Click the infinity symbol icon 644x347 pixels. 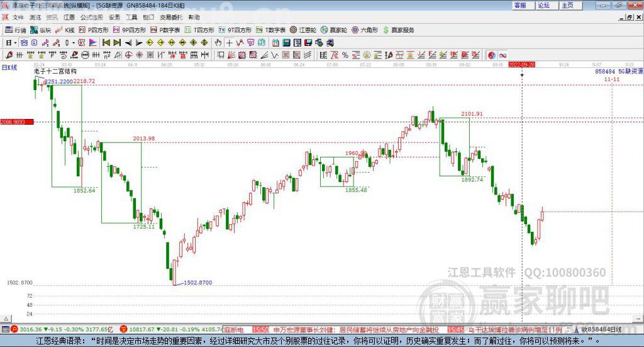pos(502,55)
